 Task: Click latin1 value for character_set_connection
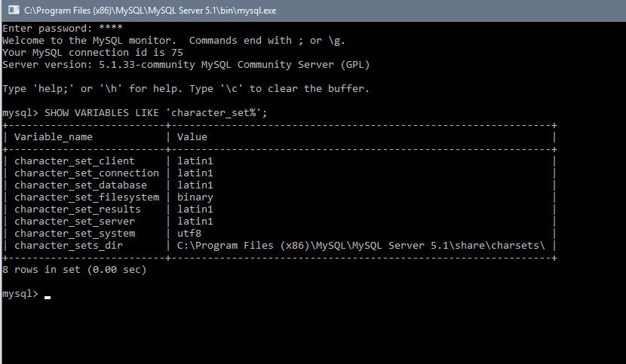[x=195, y=173]
